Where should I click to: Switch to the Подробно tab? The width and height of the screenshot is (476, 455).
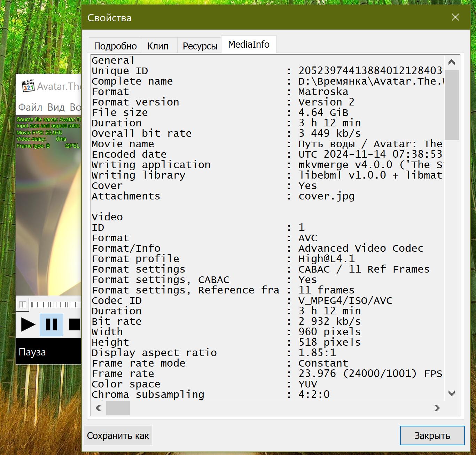tap(115, 46)
